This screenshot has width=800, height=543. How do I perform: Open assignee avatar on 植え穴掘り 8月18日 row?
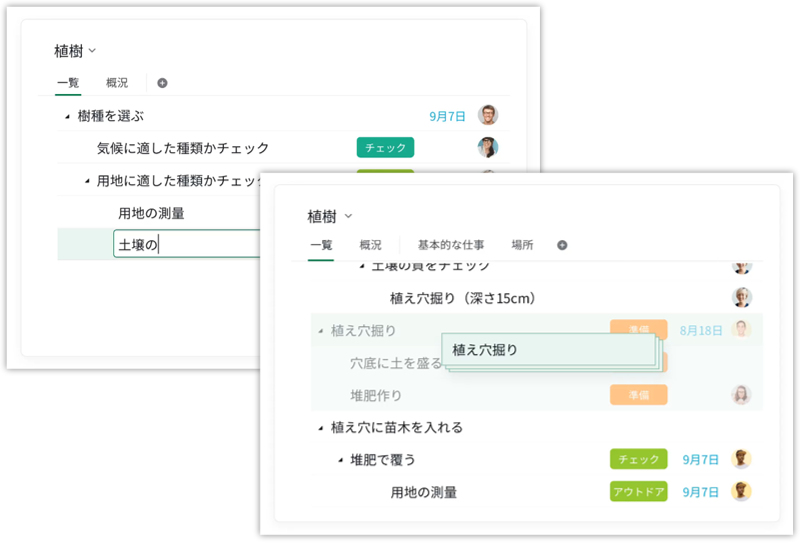point(741,329)
